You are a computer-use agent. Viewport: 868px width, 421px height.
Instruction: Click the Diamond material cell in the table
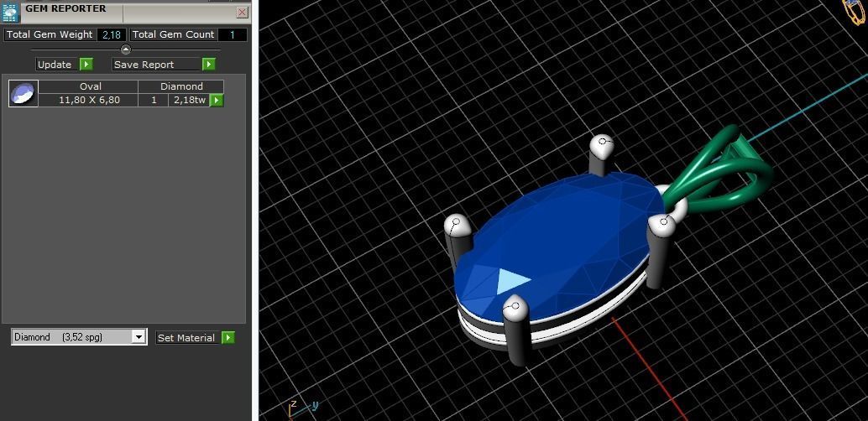pyautogui.click(x=181, y=87)
